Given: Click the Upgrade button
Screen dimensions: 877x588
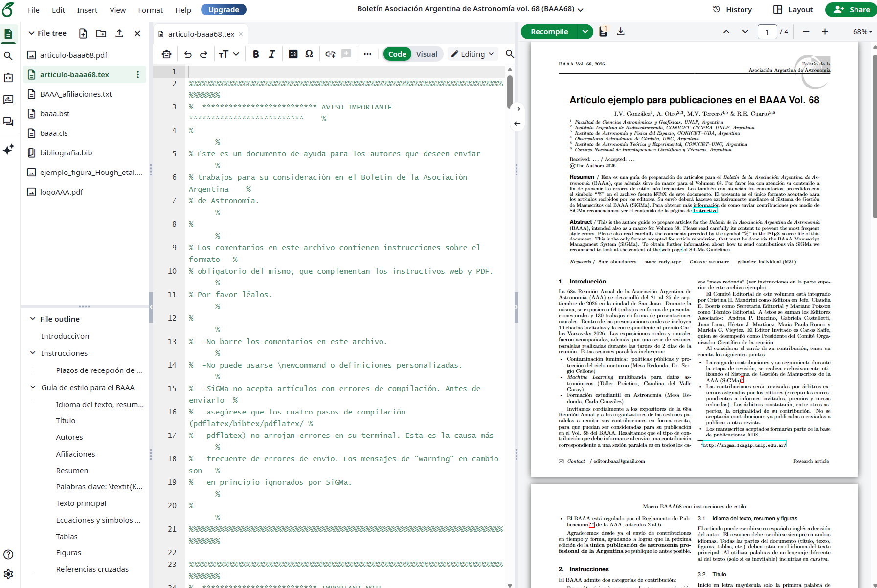Looking at the screenshot, I should 224,10.
